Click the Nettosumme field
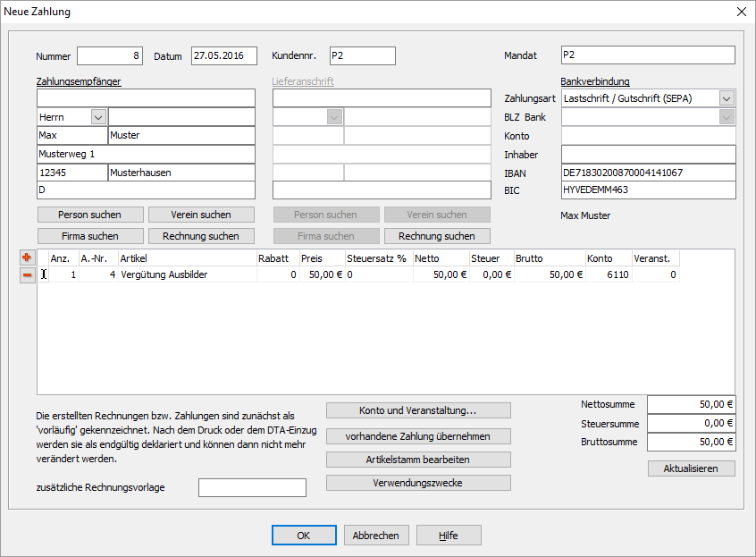756x557 pixels. 692,405
